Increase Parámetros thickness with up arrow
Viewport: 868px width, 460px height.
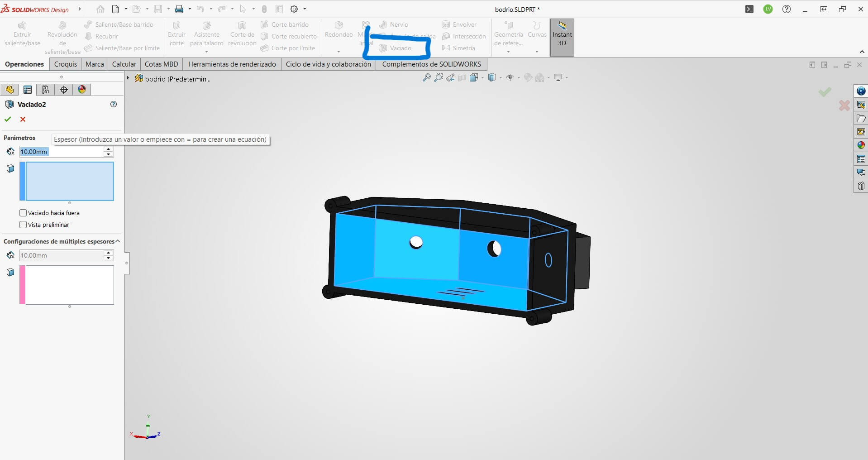coord(109,149)
